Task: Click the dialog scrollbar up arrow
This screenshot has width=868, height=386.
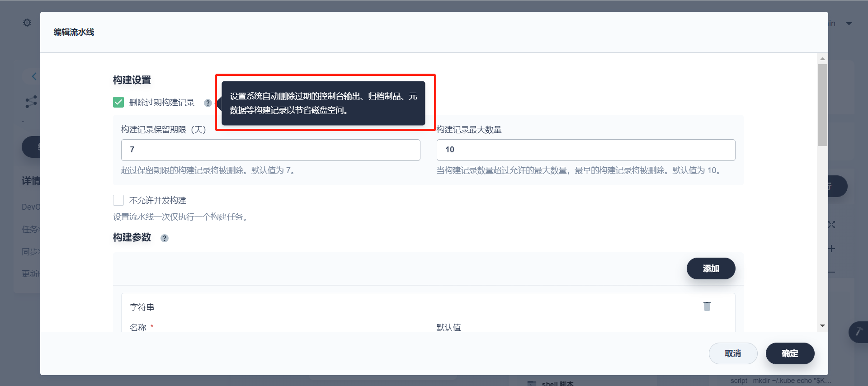Action: pyautogui.click(x=822, y=59)
